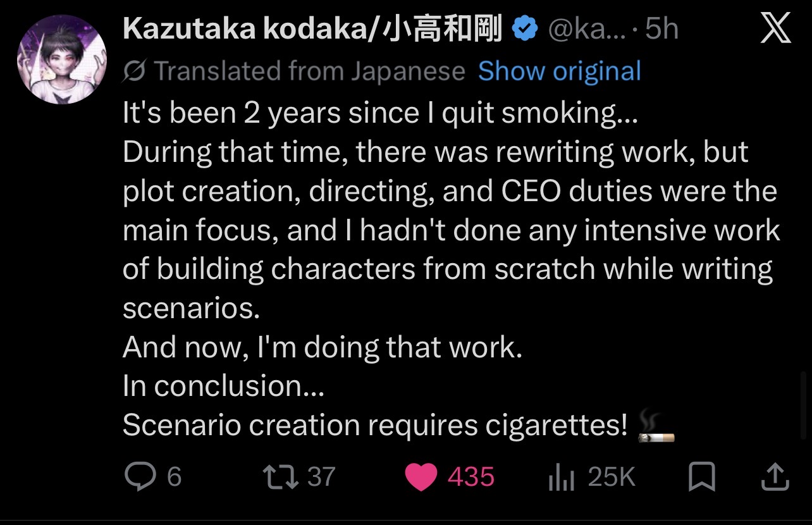
Task: Click the blue verified badge
Action: (x=525, y=30)
